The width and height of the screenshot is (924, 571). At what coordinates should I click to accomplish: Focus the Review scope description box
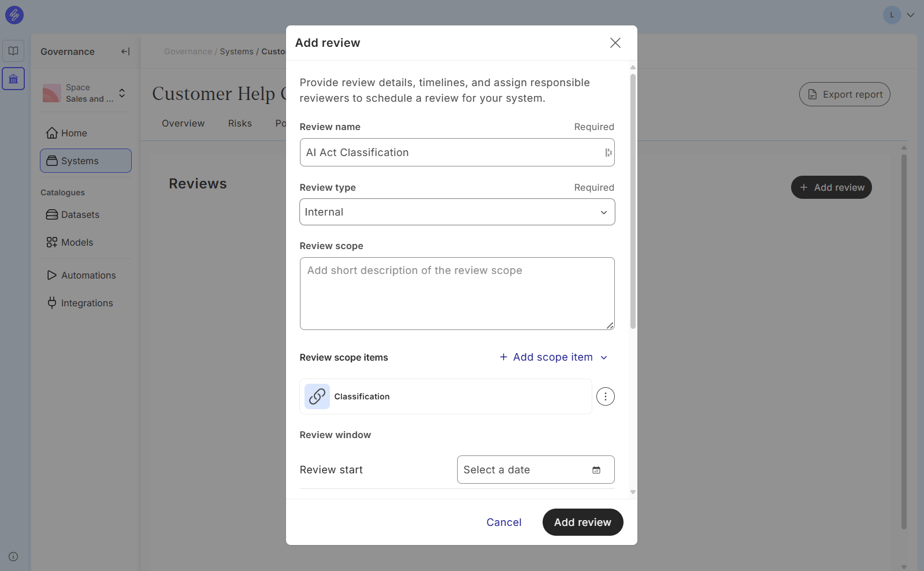(x=457, y=294)
